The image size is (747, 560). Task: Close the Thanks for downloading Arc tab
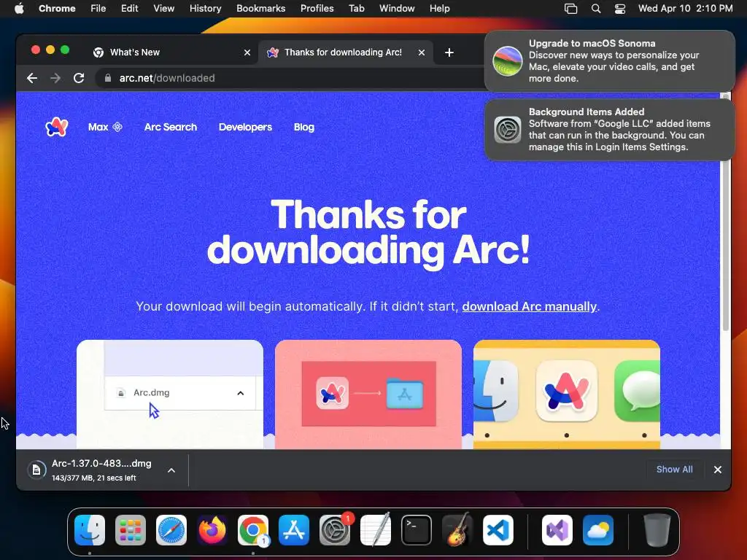click(x=421, y=52)
